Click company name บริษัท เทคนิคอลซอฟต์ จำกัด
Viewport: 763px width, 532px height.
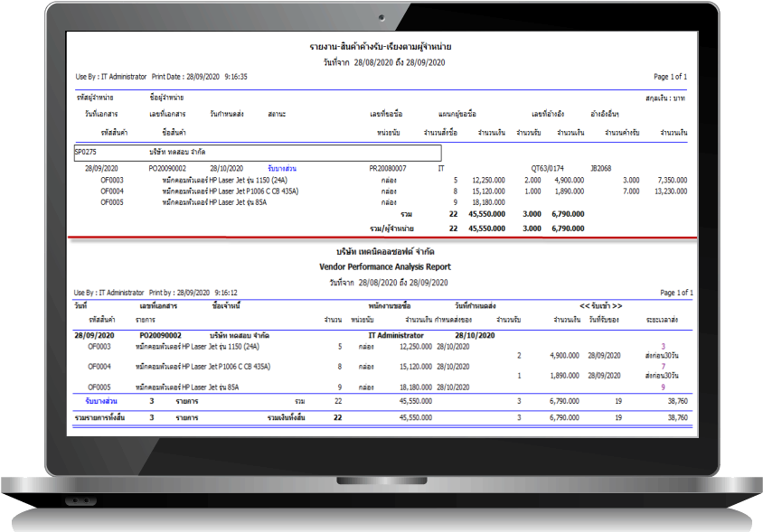[x=385, y=251]
